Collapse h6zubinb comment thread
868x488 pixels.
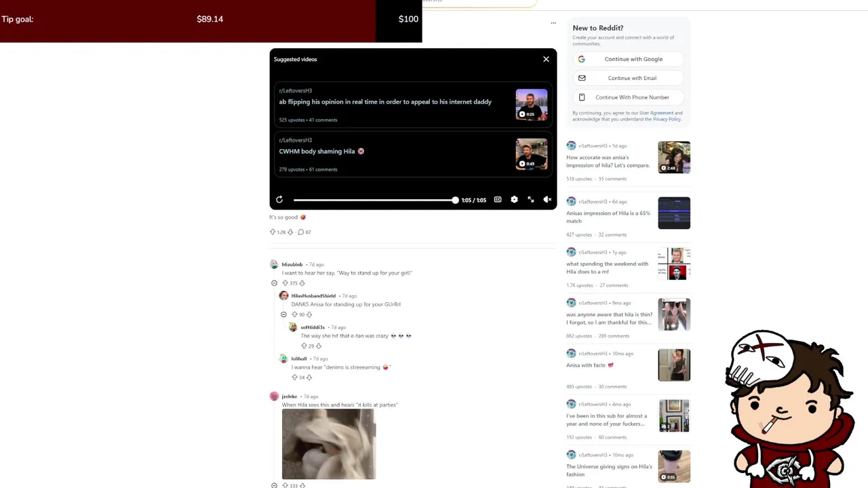click(274, 283)
